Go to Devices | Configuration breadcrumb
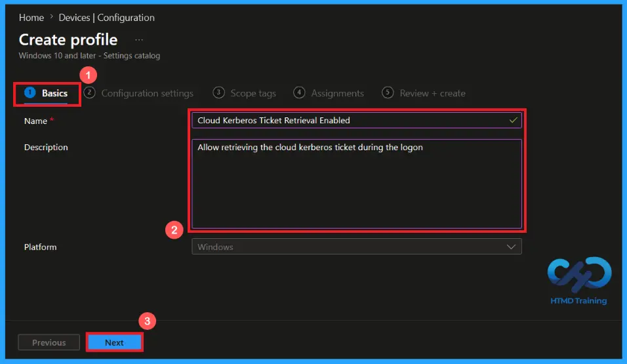The height and width of the screenshot is (364, 627). tap(106, 18)
